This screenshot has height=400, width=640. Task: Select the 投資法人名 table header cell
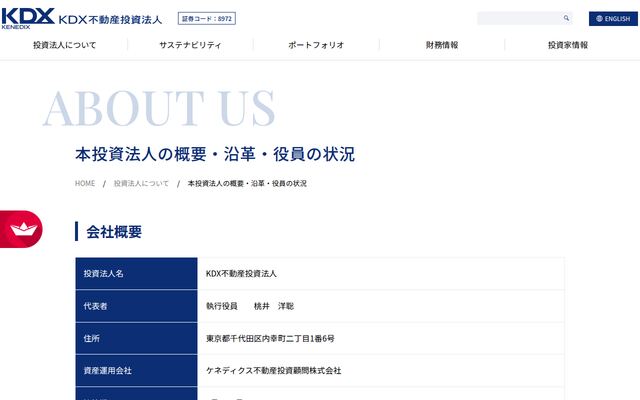coord(136,273)
